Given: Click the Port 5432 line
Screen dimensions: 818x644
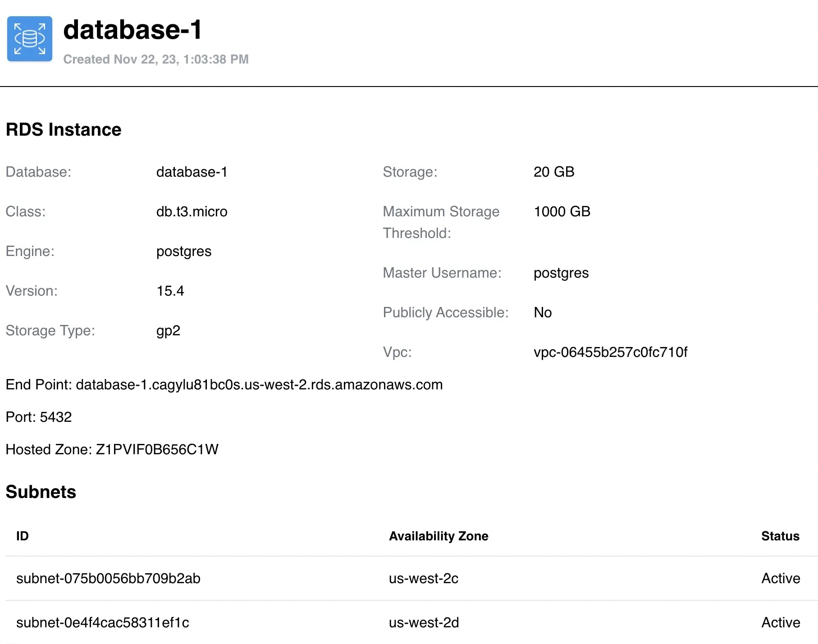Looking at the screenshot, I should (39, 417).
